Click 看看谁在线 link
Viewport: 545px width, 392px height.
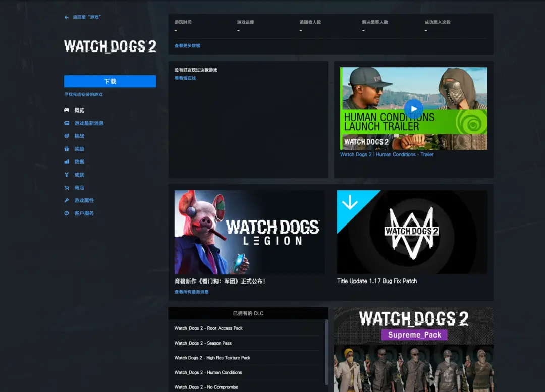tap(185, 78)
